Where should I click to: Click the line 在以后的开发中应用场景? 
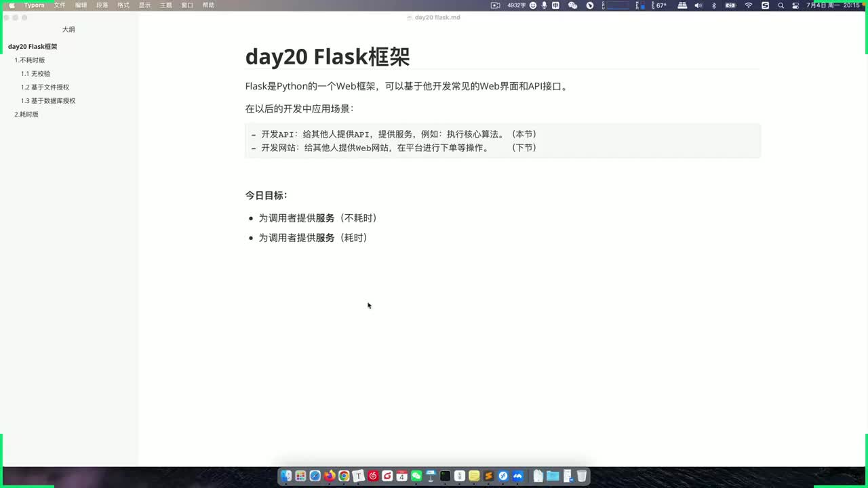[x=299, y=108]
